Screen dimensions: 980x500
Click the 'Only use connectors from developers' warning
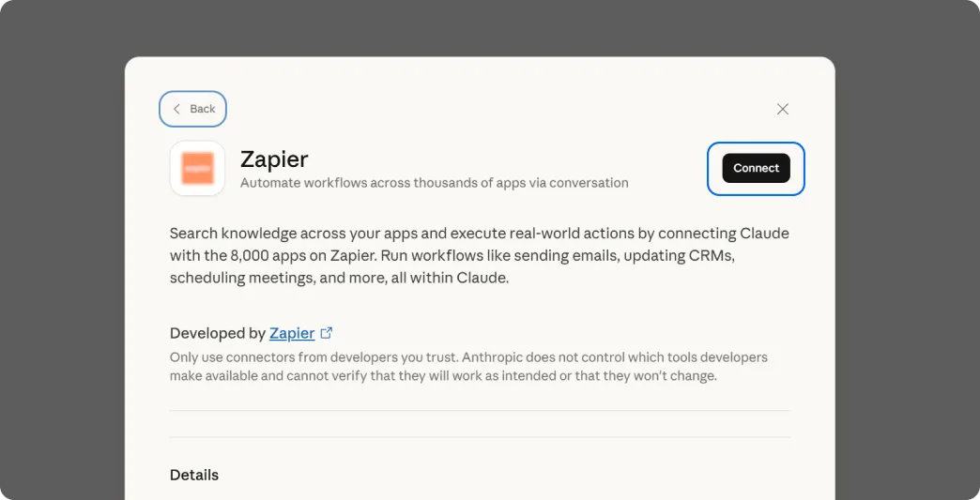[468, 357]
